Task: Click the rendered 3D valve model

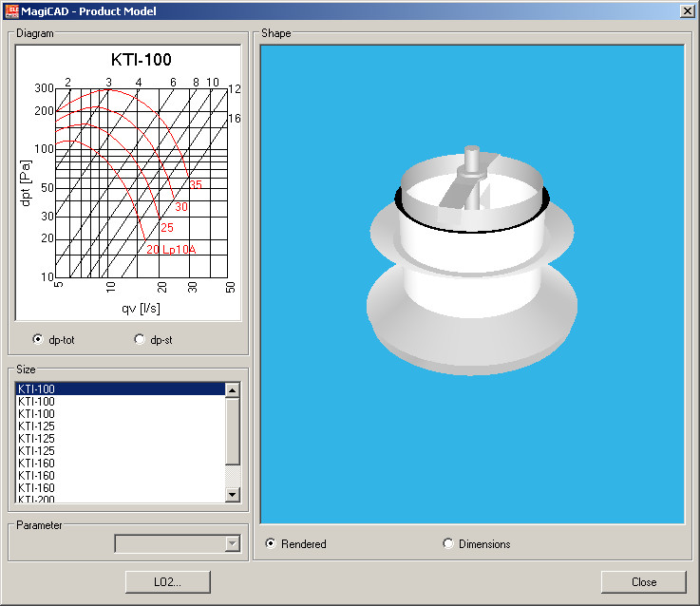Action: 472,260
